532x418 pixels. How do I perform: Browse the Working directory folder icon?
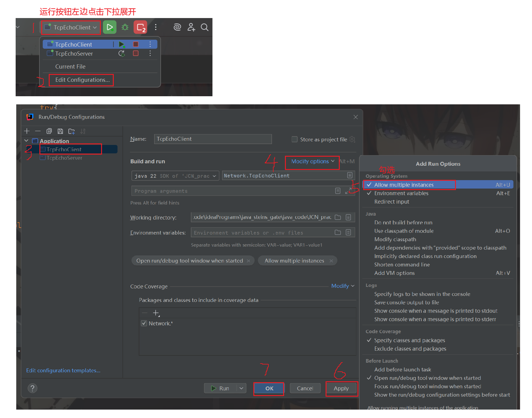tap(338, 217)
